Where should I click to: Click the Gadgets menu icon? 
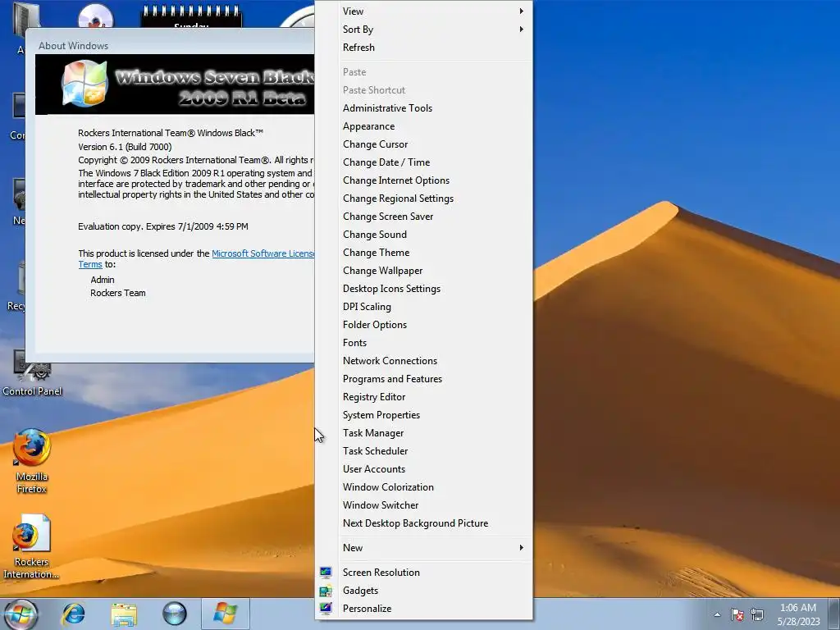326,591
